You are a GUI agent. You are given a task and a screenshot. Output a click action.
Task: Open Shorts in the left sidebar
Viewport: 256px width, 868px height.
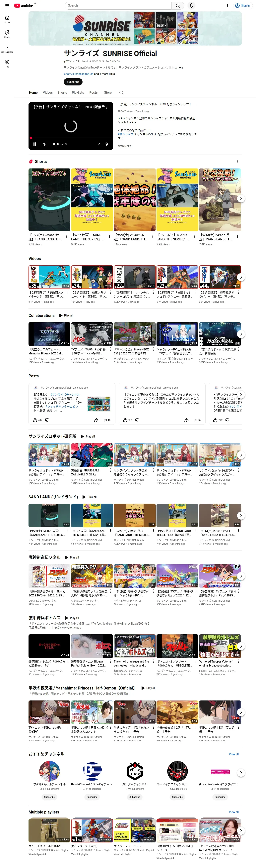(7, 34)
